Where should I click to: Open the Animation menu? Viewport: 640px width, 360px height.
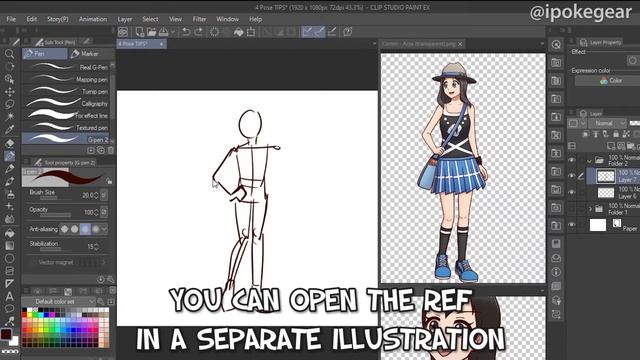click(93, 19)
